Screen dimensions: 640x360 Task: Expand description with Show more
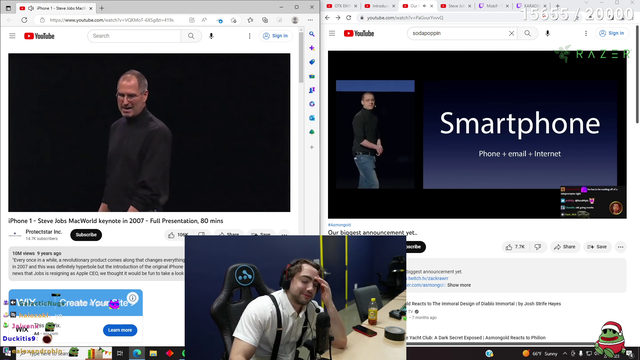click(x=459, y=285)
